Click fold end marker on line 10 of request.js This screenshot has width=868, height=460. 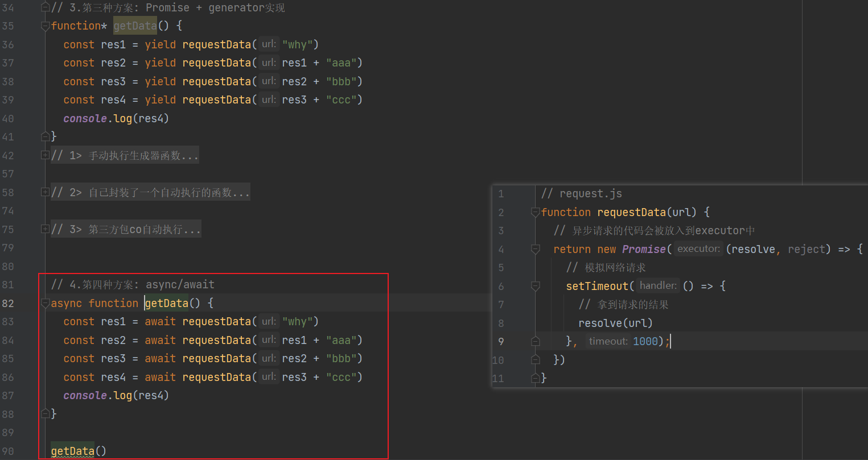tap(535, 359)
